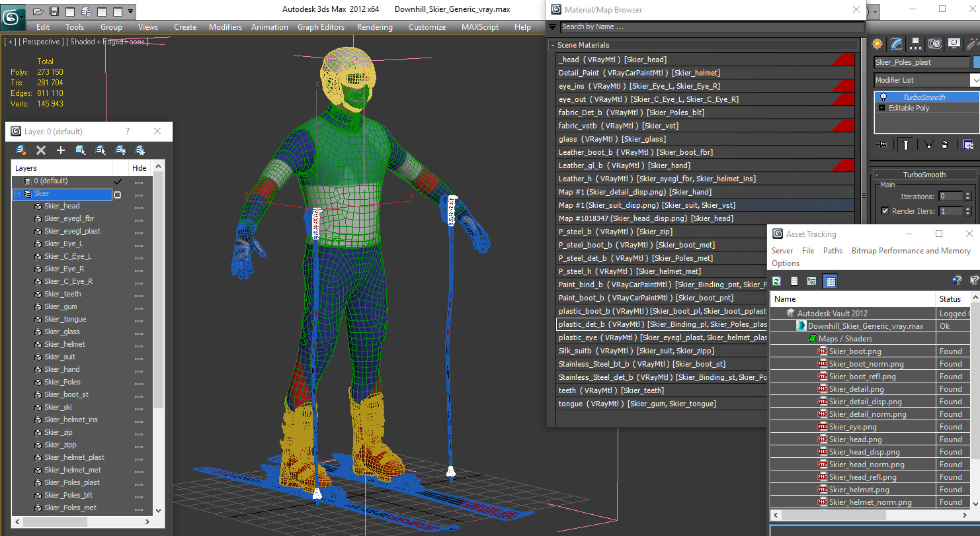Collapse the Skier layer tree node
This screenshot has width=980, height=536.
click(17, 194)
